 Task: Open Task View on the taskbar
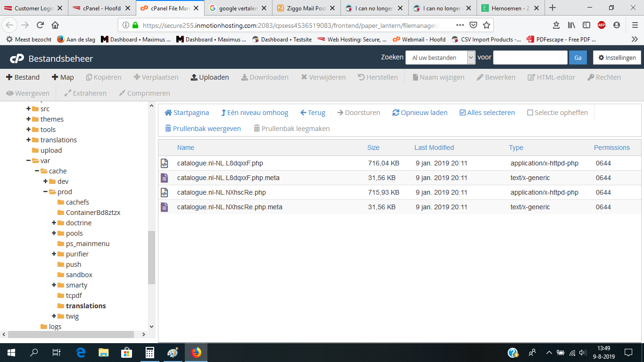[57, 353]
